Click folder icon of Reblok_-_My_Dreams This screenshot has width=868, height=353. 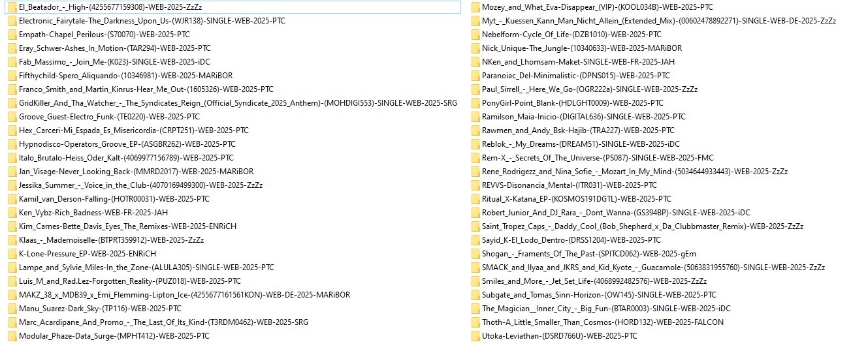[475, 144]
